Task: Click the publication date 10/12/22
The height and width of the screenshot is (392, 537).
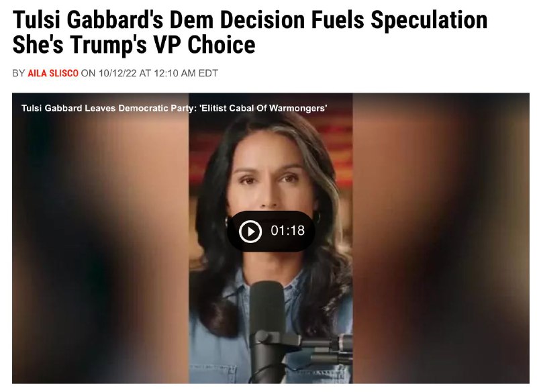Action: (x=117, y=73)
